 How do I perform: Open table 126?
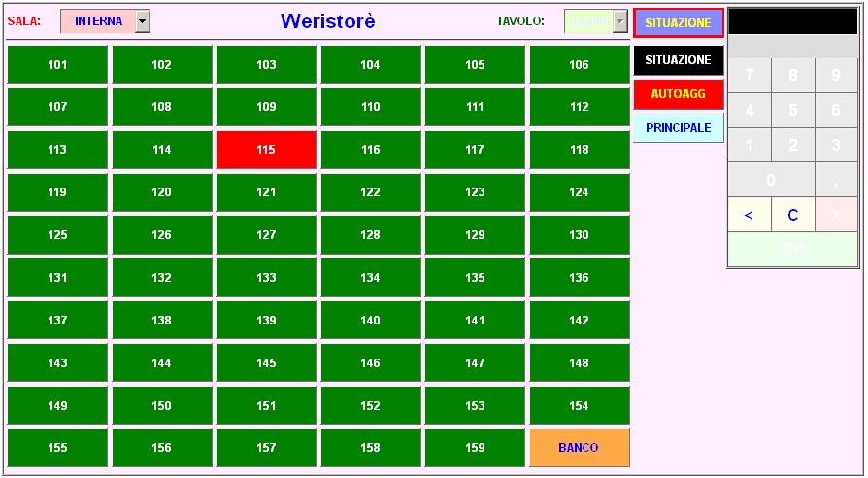click(161, 235)
